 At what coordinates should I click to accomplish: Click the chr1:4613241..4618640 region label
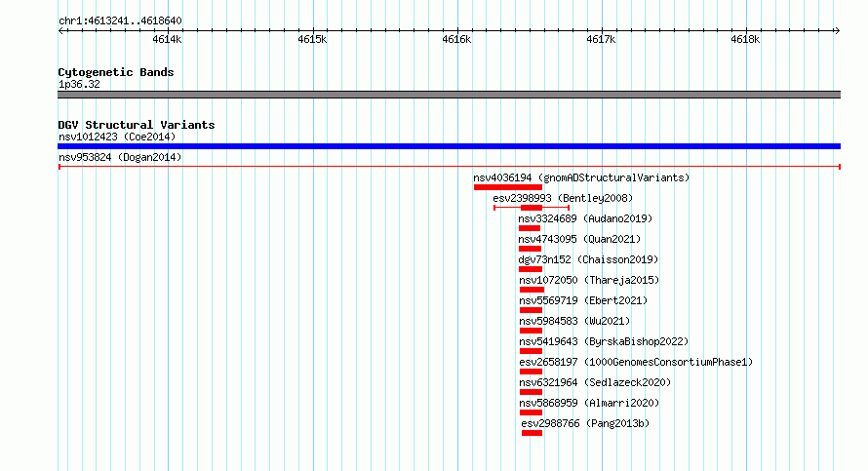120,21
